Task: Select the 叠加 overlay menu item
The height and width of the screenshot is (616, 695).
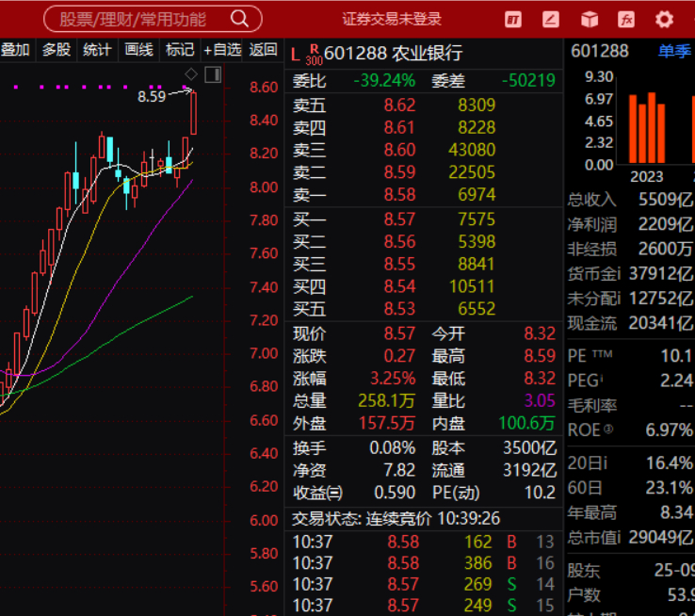Action: point(15,50)
